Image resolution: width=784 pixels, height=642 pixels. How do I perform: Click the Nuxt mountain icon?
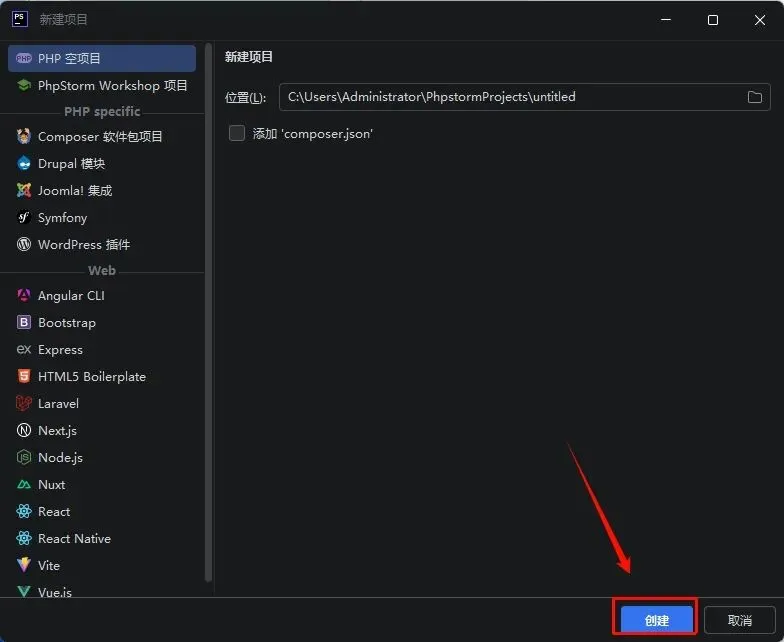pyautogui.click(x=24, y=484)
